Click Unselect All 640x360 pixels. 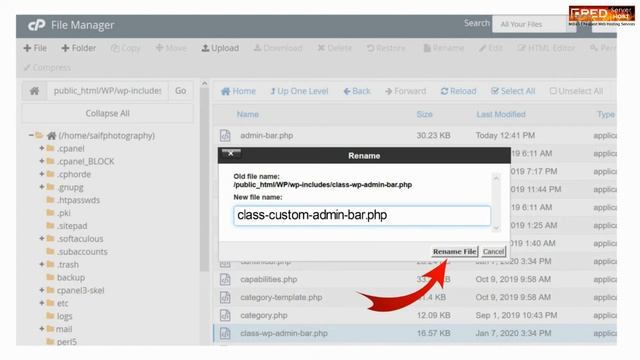pos(576,91)
